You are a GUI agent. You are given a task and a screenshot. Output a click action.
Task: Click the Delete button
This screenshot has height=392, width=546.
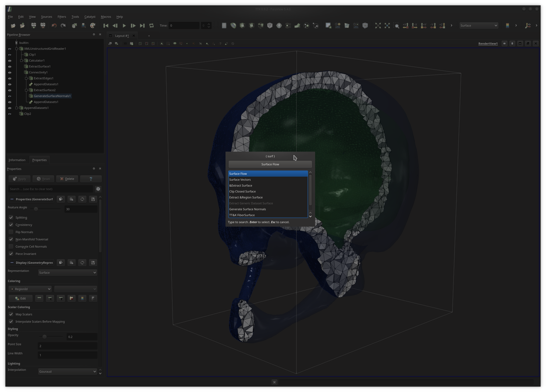(x=67, y=179)
